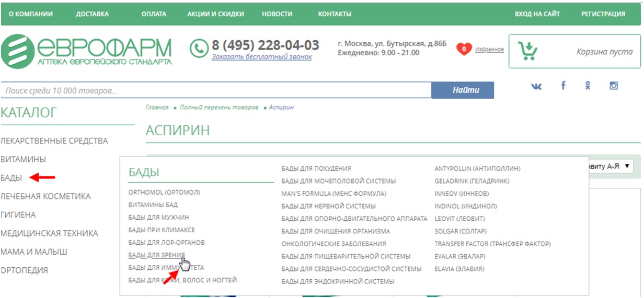The image size is (644, 298).
Task: Click Indinol (Индинол) brand link
Action: tap(466, 206)
